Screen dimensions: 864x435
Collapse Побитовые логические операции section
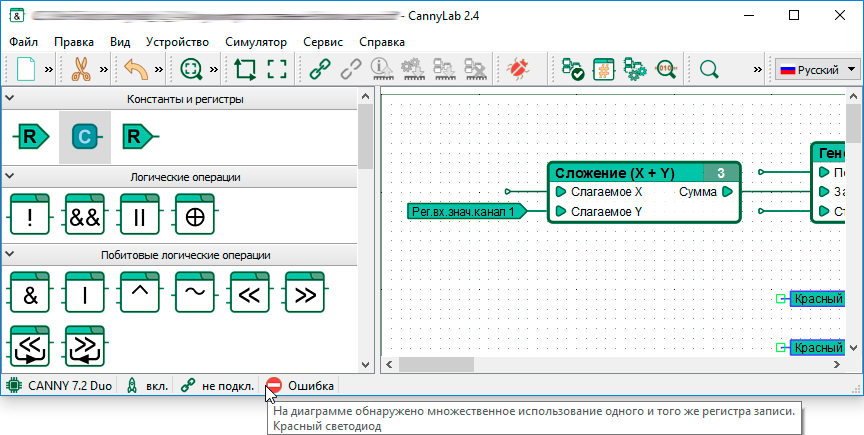[x=9, y=255]
